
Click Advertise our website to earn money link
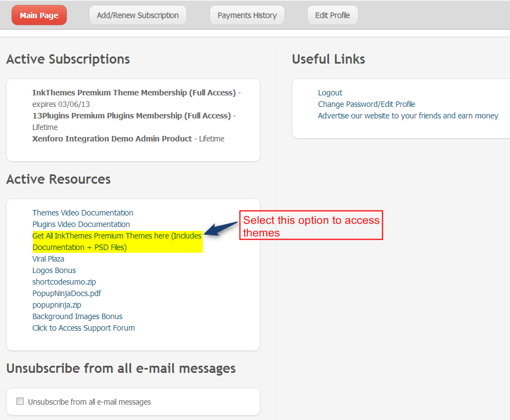coord(408,116)
